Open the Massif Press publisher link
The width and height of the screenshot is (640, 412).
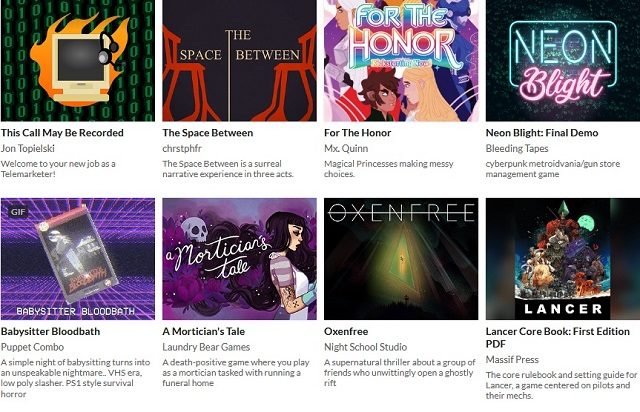pyautogui.click(x=512, y=360)
